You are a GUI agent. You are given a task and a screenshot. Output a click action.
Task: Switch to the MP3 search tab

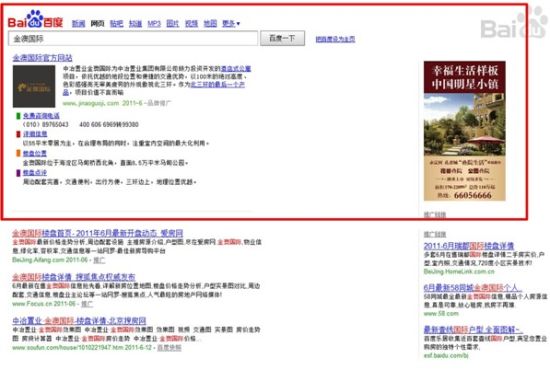tap(154, 23)
